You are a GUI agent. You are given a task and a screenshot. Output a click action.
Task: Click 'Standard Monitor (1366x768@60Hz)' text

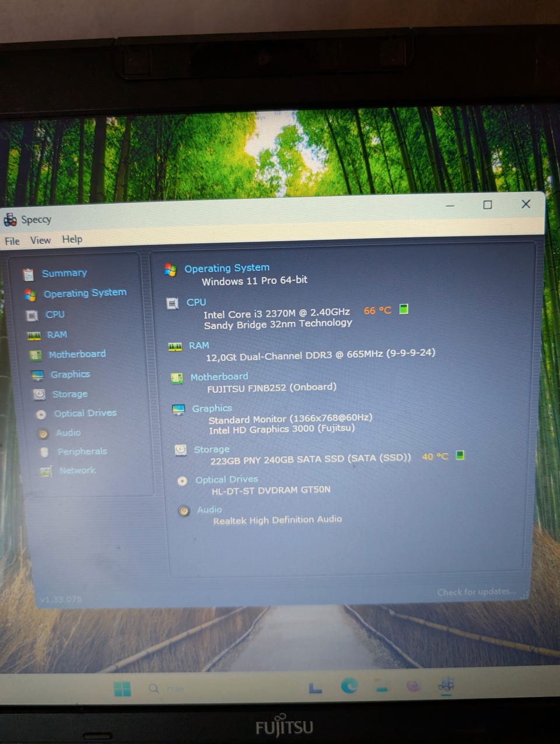coord(290,418)
